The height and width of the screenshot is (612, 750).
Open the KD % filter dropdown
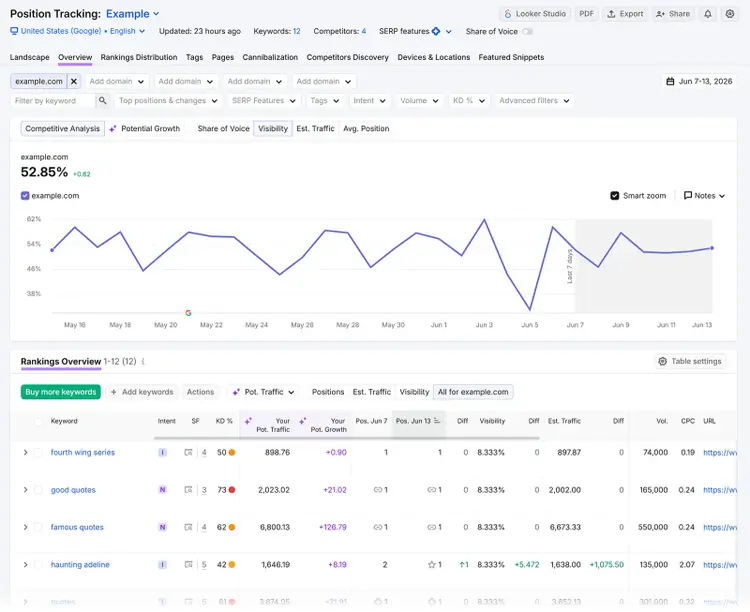click(469, 100)
